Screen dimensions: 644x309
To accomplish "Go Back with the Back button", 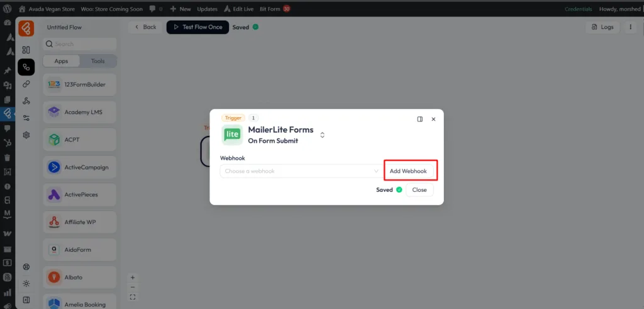I will pyautogui.click(x=145, y=27).
